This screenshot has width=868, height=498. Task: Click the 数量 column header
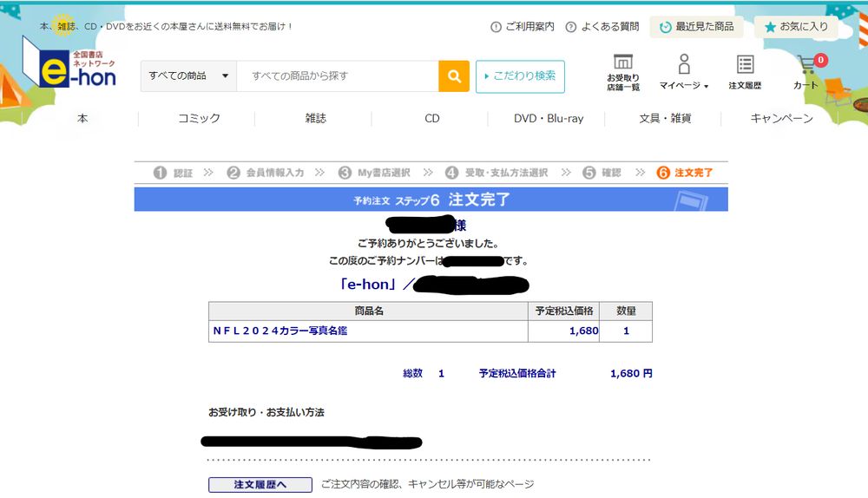tap(626, 311)
